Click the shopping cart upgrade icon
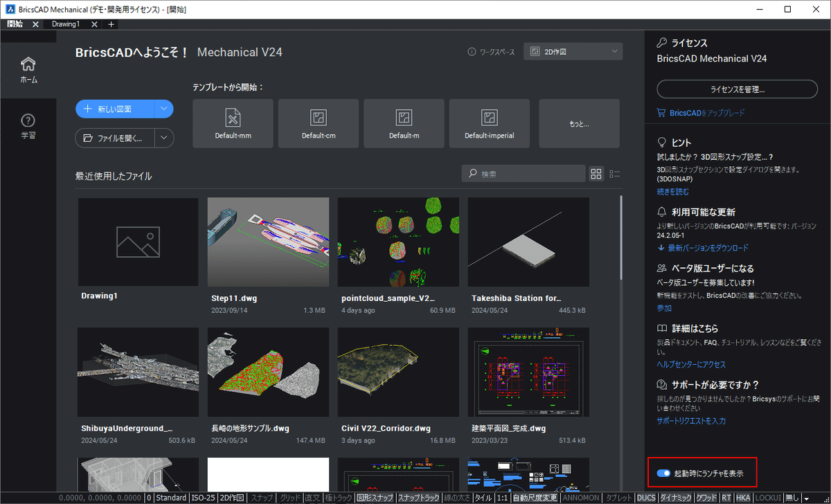831x504 pixels. point(662,112)
